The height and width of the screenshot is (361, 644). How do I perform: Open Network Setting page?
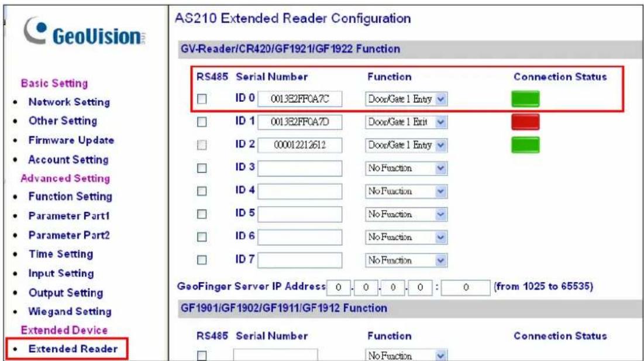click(x=69, y=102)
